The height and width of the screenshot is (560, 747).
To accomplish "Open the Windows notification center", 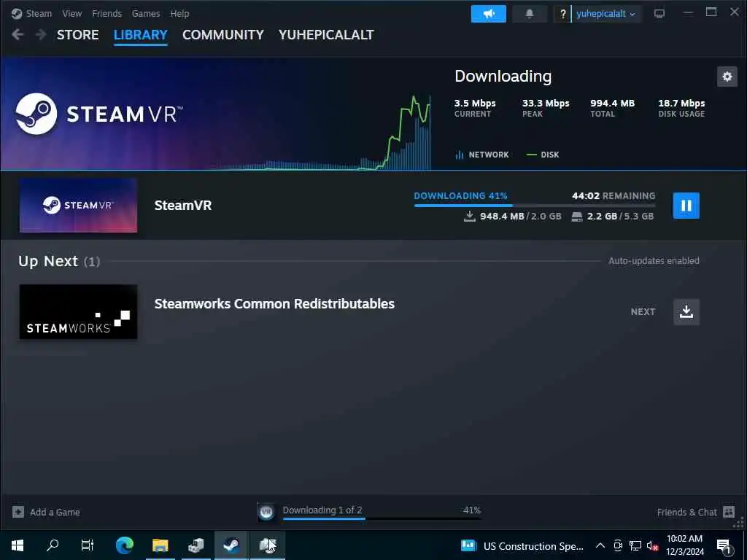I will pos(724,545).
